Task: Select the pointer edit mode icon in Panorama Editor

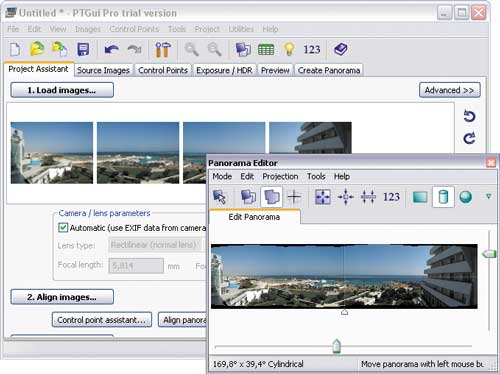Action: point(220,197)
